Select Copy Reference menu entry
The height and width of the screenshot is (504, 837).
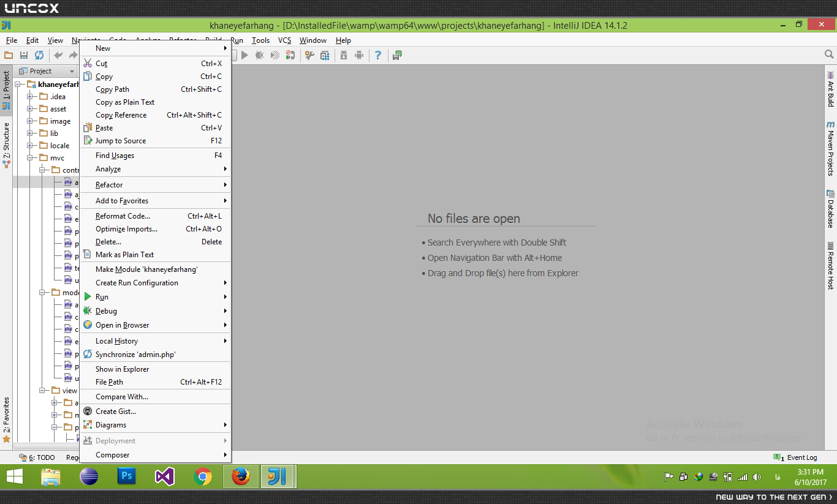(x=156, y=115)
